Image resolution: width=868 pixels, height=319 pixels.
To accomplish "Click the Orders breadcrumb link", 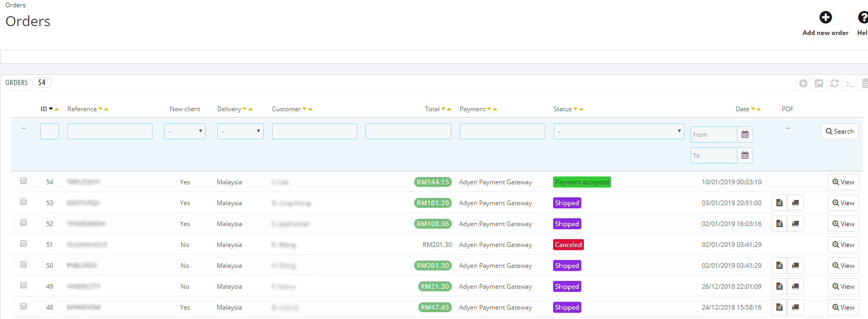I will point(16,5).
